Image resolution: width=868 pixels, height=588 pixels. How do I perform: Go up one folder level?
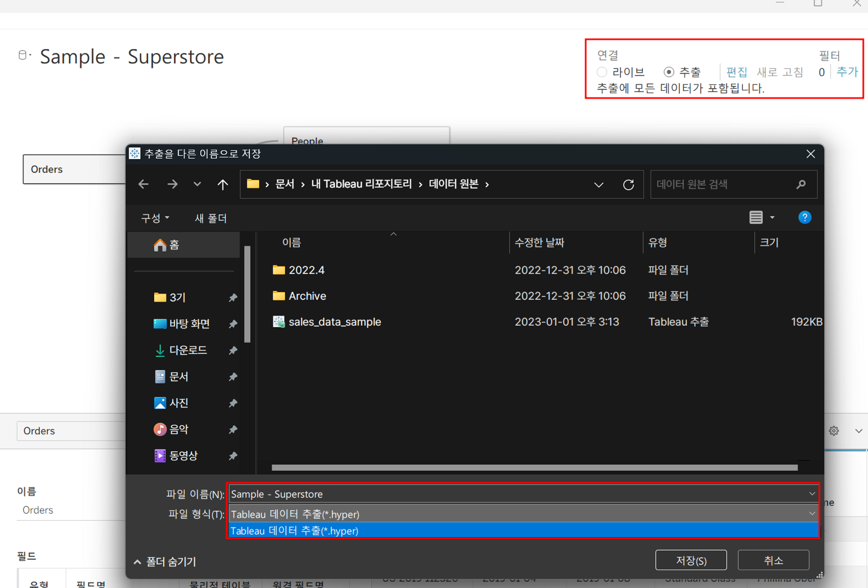[x=223, y=184]
